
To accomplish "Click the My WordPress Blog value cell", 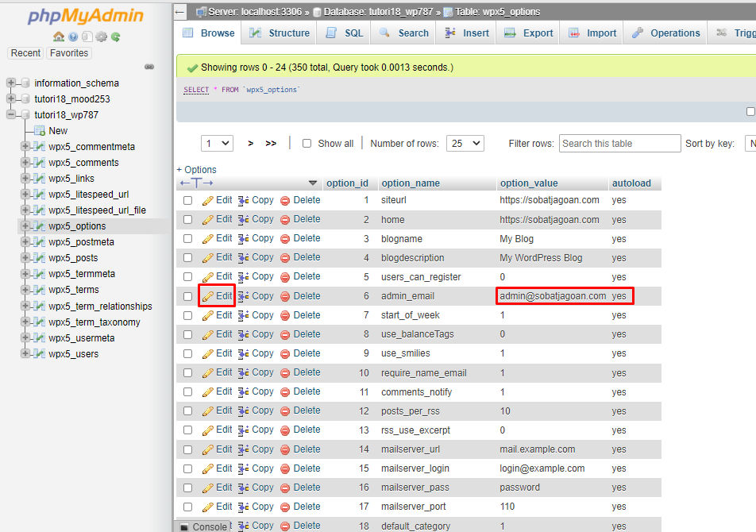I will 541,258.
